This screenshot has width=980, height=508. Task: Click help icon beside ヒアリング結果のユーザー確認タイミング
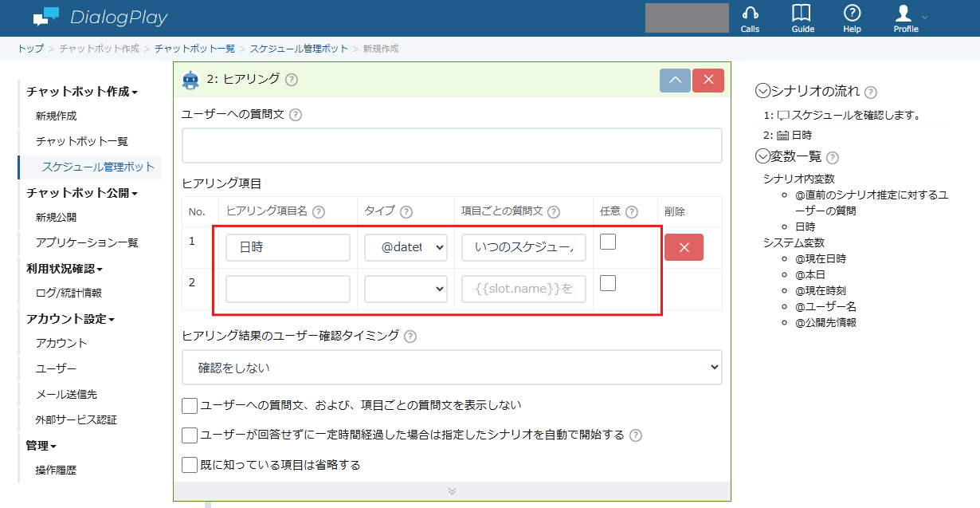point(410,337)
